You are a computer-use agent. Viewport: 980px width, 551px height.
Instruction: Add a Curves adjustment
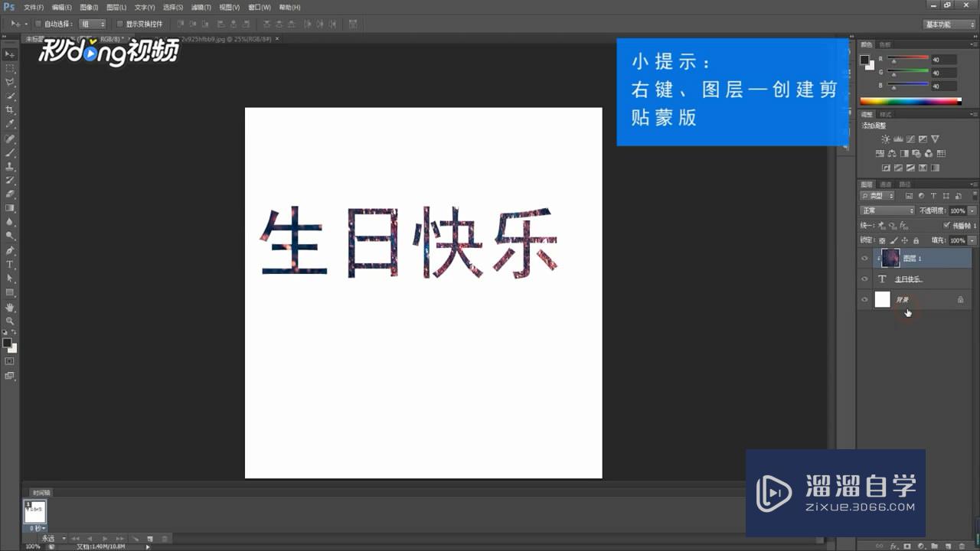[x=910, y=139]
